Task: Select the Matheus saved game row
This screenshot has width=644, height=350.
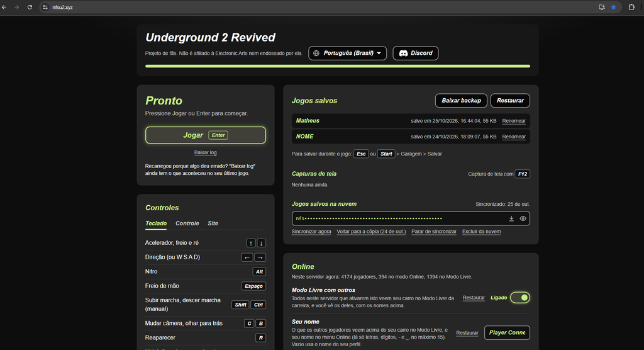Action: 411,120
